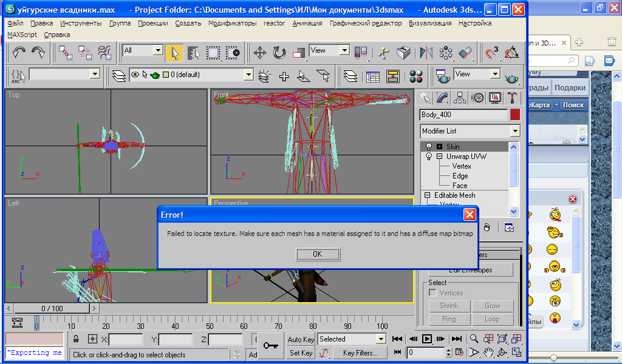Viewport: 622px width, 364px height.
Task: Open the Анимация menu
Action: (307, 23)
